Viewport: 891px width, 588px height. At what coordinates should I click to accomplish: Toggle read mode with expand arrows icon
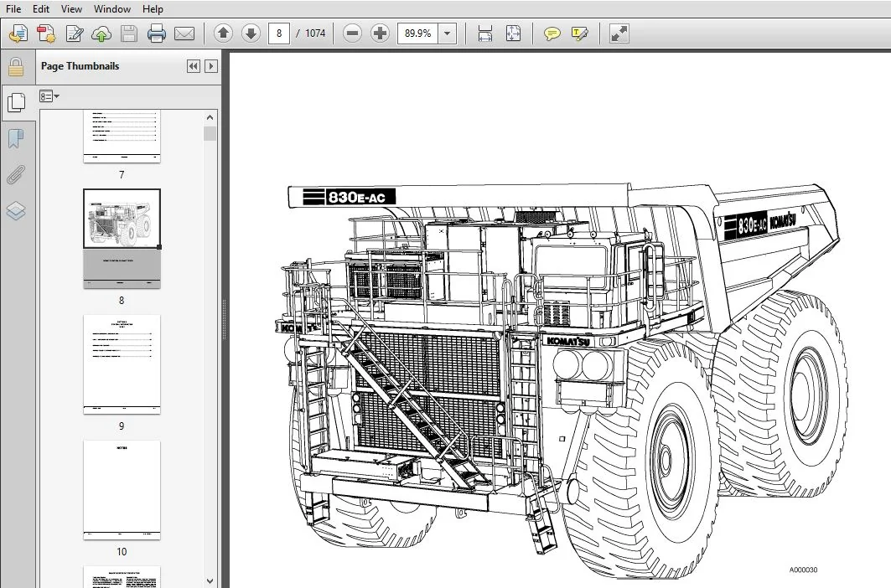(619, 34)
